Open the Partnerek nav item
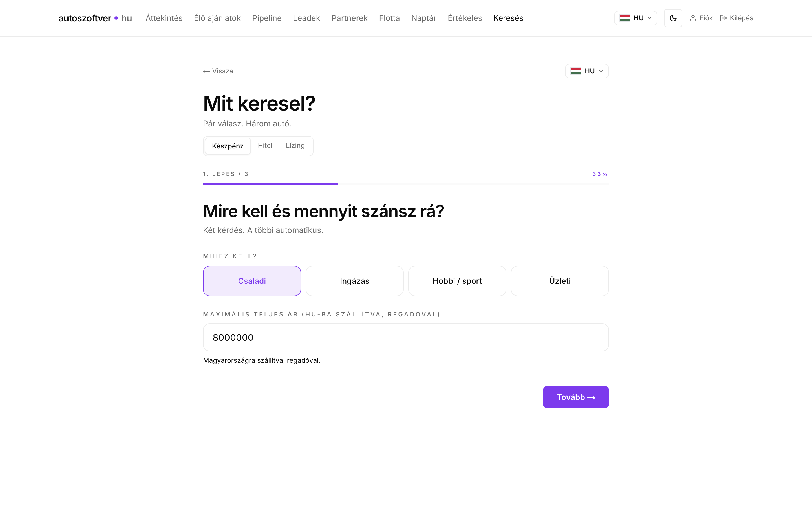The height and width of the screenshot is (519, 812). 349,18
